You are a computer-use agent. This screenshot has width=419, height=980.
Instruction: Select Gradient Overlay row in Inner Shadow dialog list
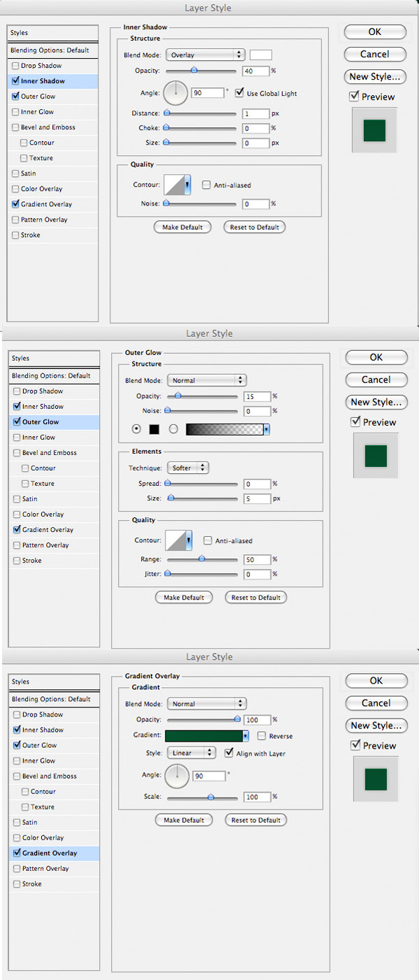pos(52,204)
